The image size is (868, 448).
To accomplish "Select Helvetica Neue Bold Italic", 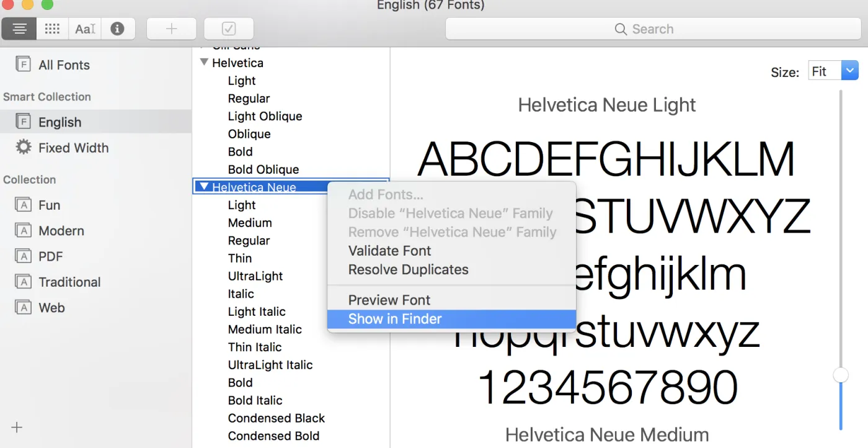I will (x=255, y=400).
